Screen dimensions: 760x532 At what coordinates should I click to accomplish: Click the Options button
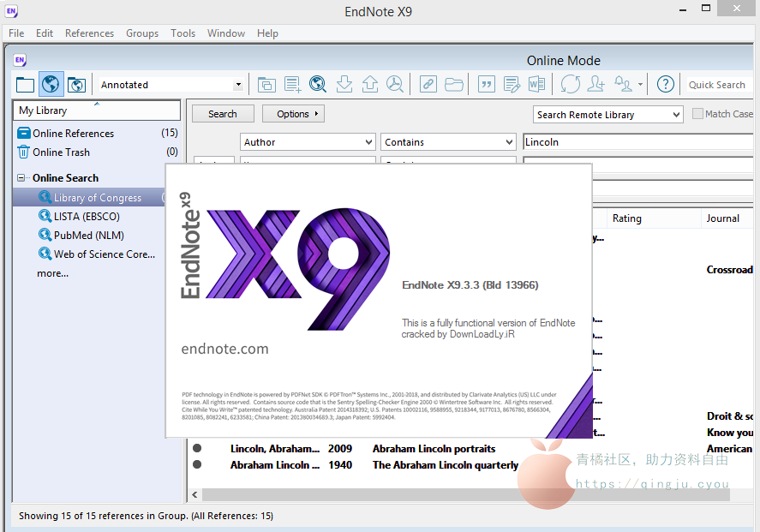(x=293, y=114)
